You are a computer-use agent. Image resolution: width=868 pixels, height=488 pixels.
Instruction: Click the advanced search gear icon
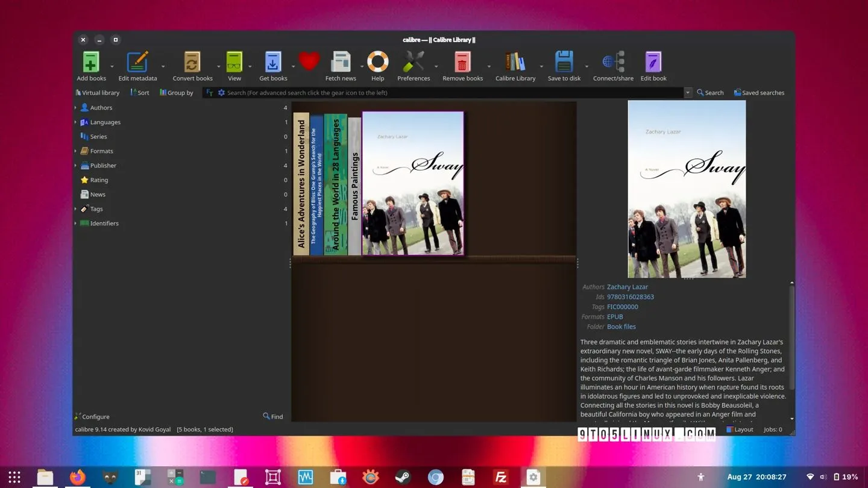221,93
